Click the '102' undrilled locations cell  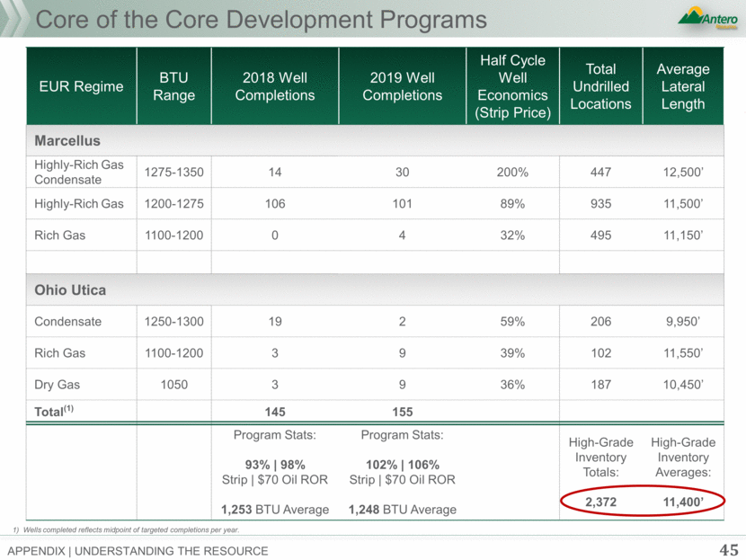point(601,353)
